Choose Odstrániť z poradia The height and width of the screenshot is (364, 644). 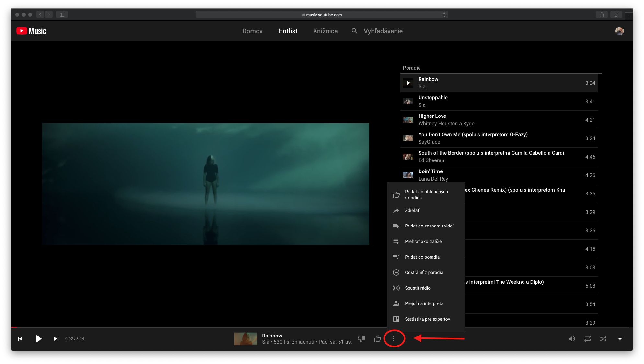click(x=426, y=272)
